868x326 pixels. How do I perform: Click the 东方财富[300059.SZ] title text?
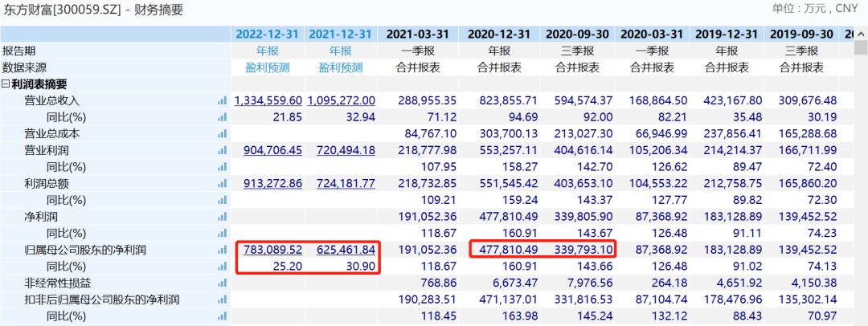coord(60,10)
